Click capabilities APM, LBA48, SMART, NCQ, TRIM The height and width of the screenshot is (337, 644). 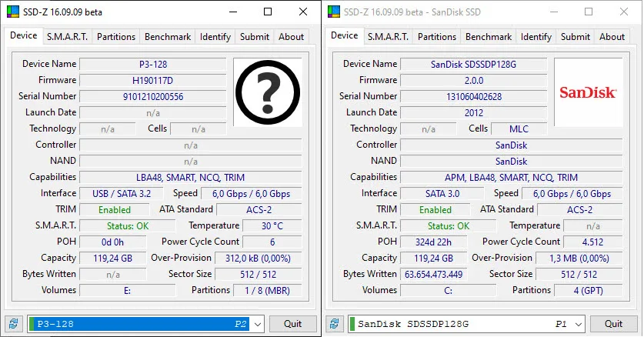tap(512, 177)
